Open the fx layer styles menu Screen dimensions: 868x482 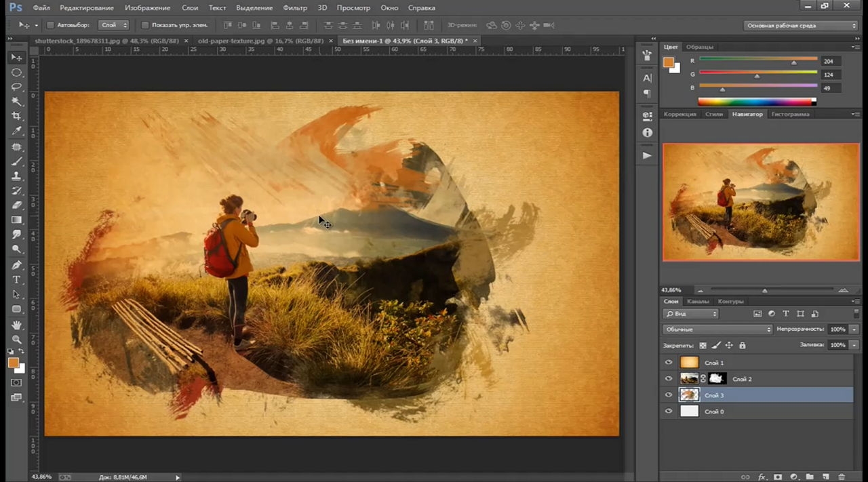coord(762,477)
